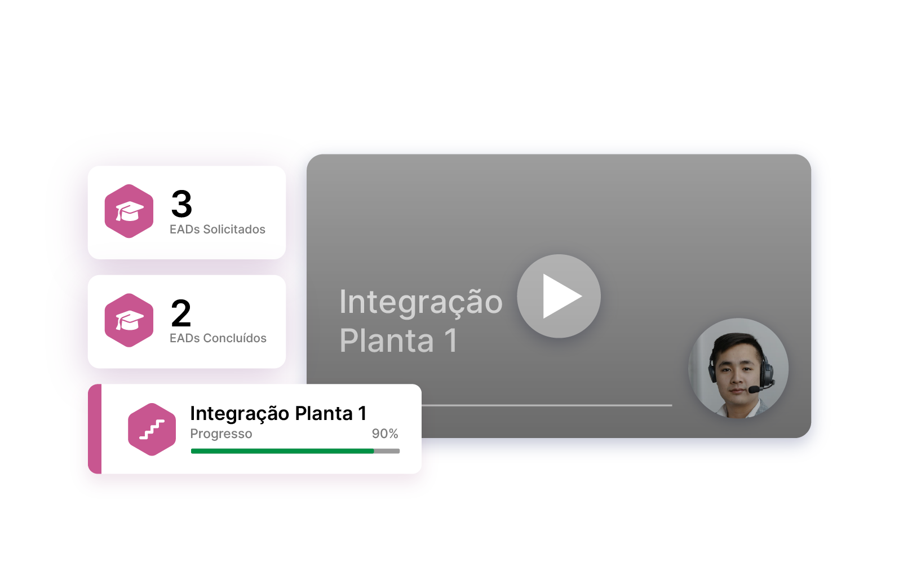The image size is (899, 588).
Task: Click the gray unfilled end of progress bar
Action: (x=387, y=451)
